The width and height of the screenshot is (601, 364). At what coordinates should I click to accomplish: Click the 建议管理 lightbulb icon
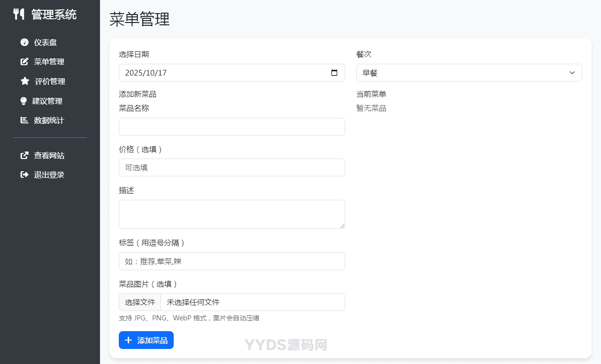click(23, 101)
